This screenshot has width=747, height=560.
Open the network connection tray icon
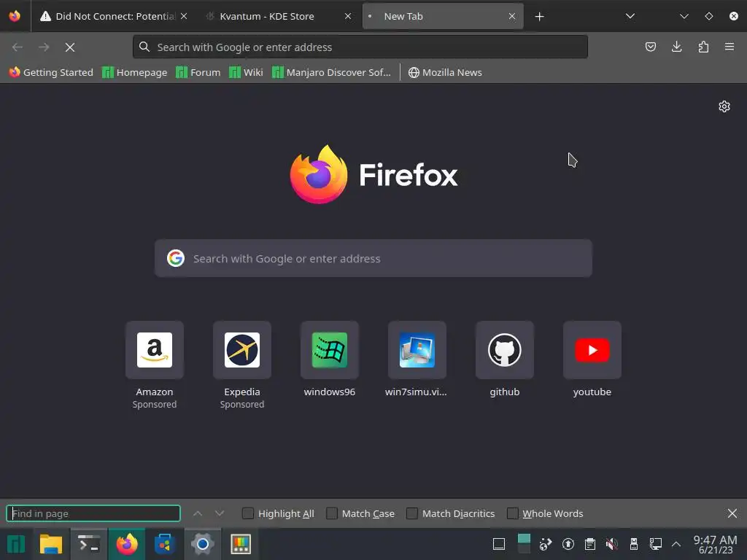pyautogui.click(x=656, y=544)
